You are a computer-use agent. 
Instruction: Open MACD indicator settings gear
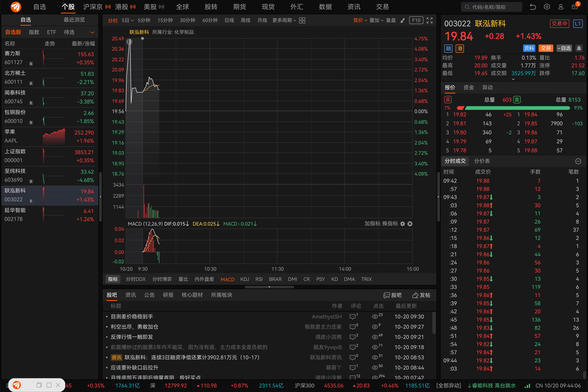pos(402,224)
